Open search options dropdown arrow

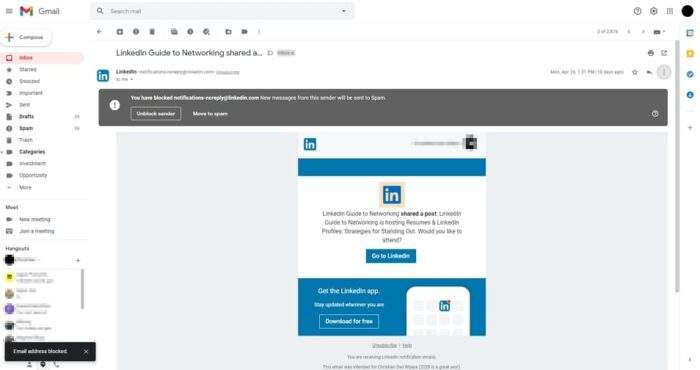coord(344,11)
